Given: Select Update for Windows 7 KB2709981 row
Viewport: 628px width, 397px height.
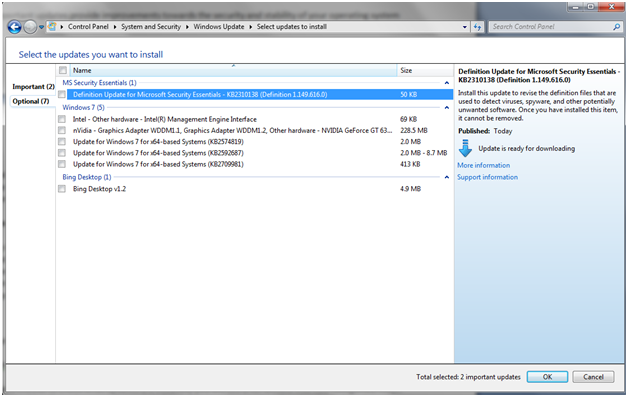Looking at the screenshot, I should pyautogui.click(x=260, y=164).
